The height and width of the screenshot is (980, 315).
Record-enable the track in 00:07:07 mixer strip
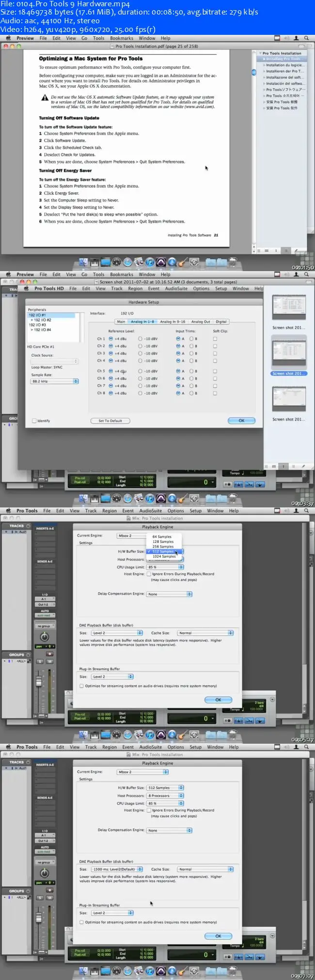point(49,890)
